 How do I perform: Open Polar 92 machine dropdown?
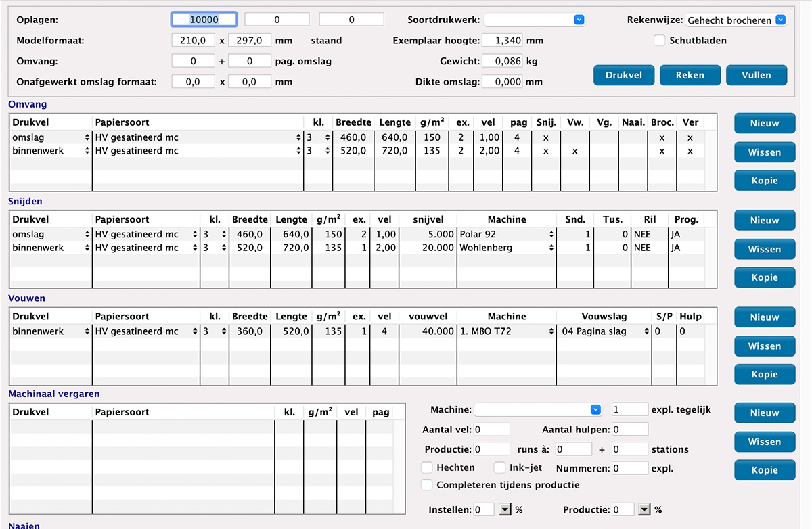pyautogui.click(x=507, y=234)
